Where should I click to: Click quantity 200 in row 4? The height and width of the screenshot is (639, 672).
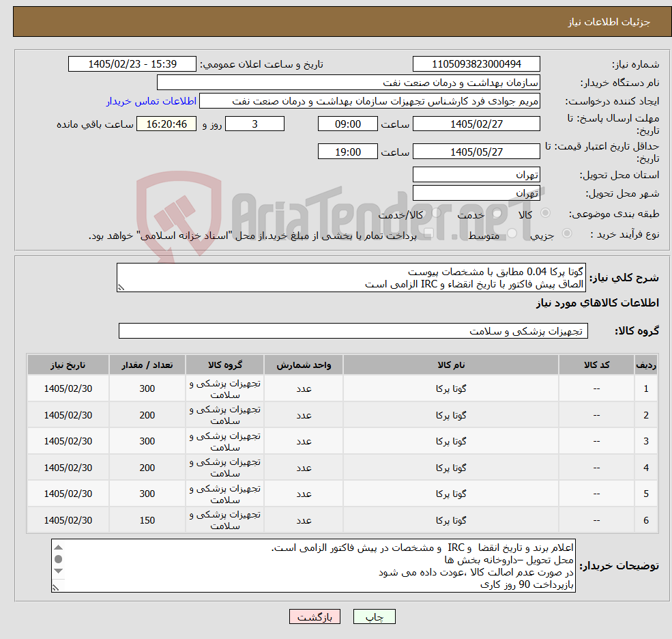(x=147, y=468)
